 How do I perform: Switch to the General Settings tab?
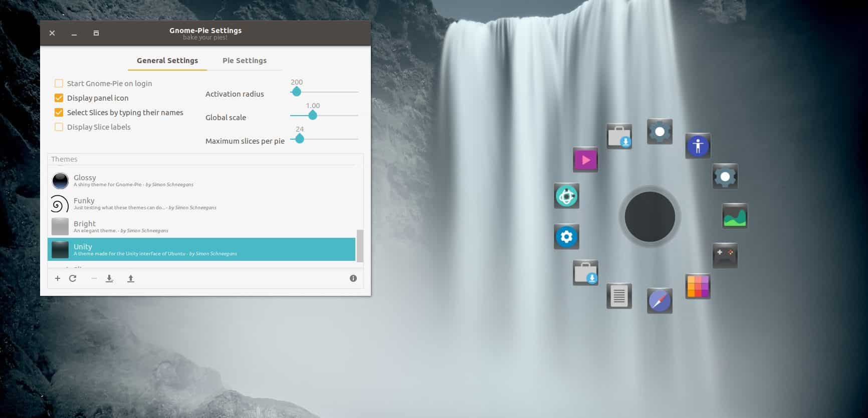pyautogui.click(x=167, y=61)
